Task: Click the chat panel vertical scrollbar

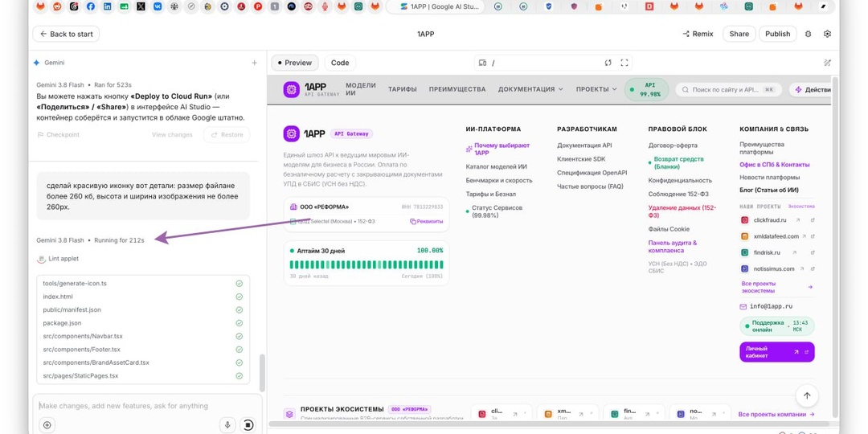Action: point(262,373)
